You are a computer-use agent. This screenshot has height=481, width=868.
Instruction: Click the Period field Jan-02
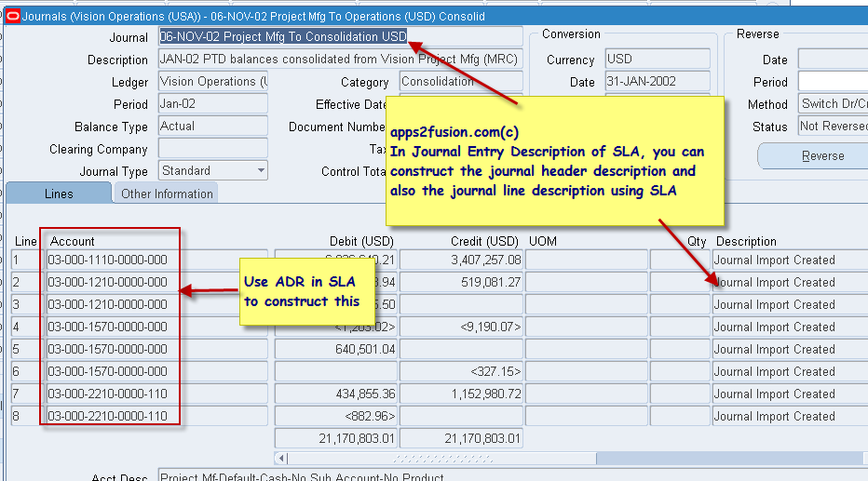pos(213,104)
